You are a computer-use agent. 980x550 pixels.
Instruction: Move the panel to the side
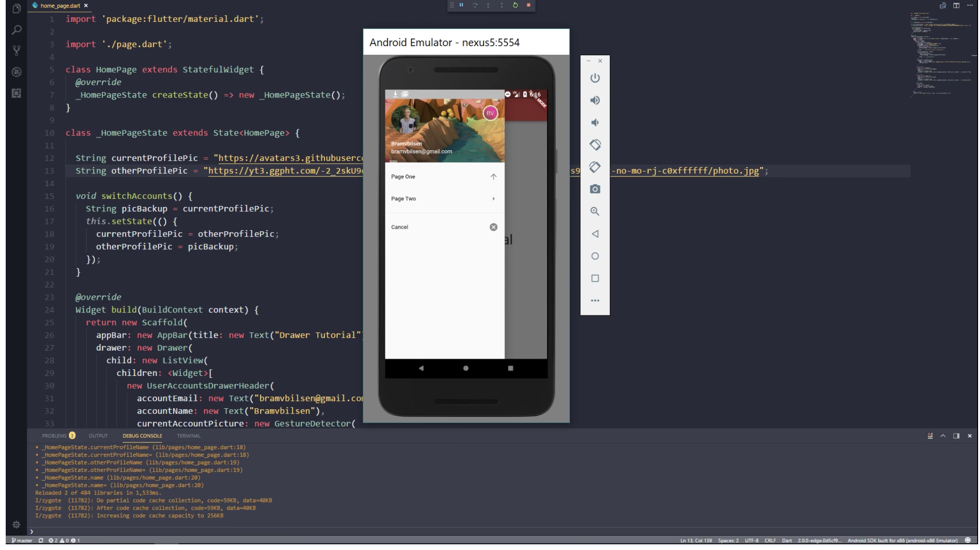tap(956, 435)
